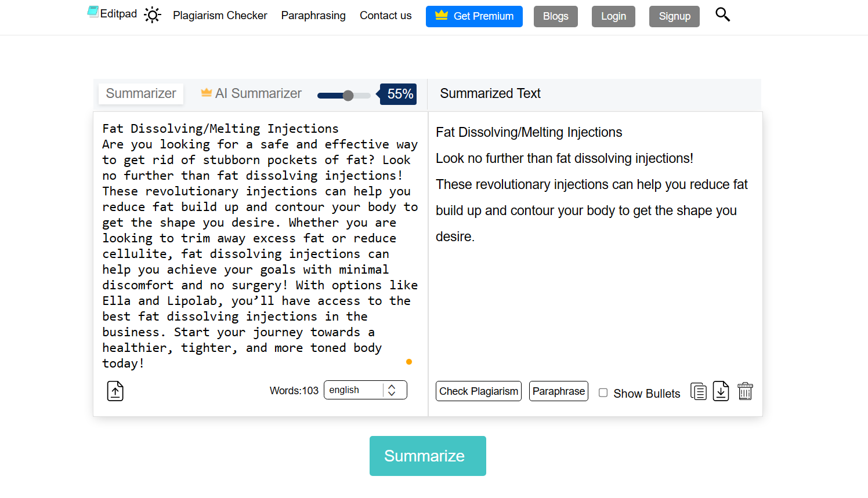Click the summary length slider handle
The height and width of the screenshot is (498, 868).
coord(348,96)
